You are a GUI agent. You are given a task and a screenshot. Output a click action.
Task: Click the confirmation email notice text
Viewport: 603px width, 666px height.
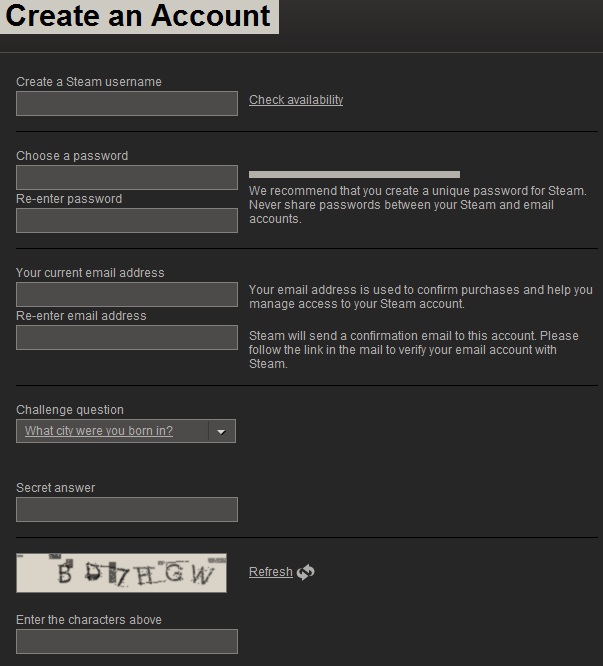tap(414, 350)
